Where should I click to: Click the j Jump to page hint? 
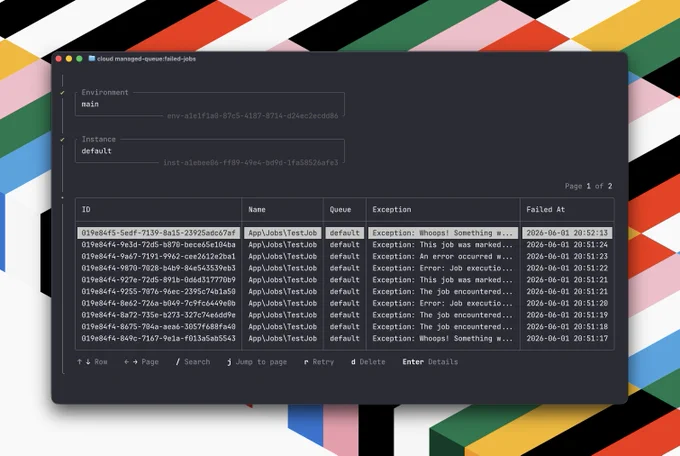point(257,362)
